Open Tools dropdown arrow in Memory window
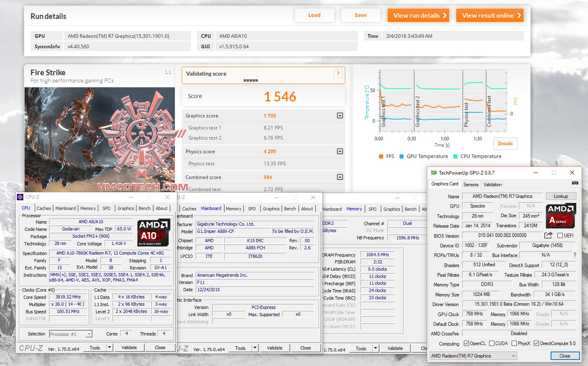Screen dimensions: 588x366 (375, 349)
